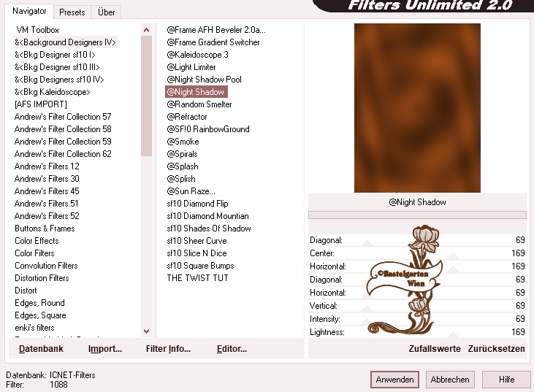Click the category list scrollbar thumb
534x392 pixels.
tap(146, 96)
